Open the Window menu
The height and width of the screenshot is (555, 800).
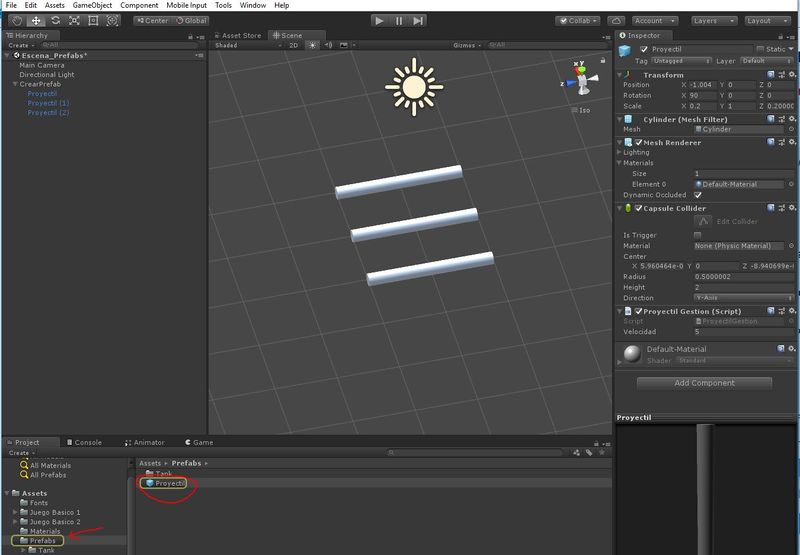pyautogui.click(x=253, y=5)
